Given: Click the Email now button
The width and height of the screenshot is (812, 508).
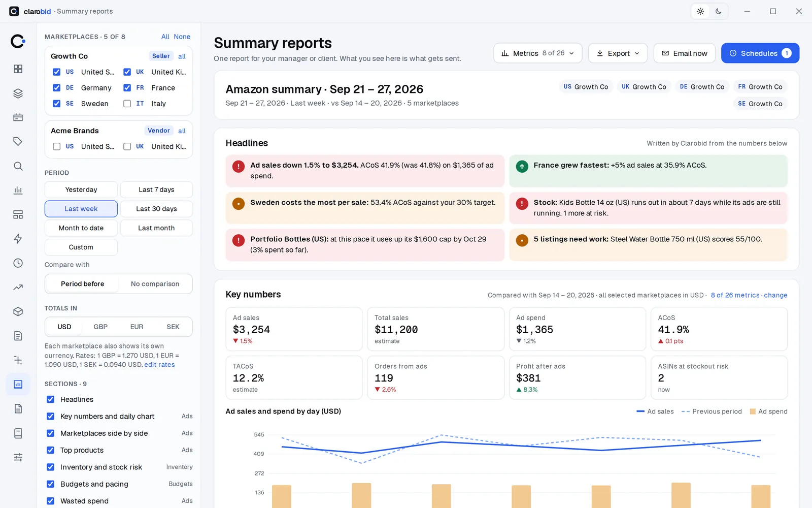Looking at the screenshot, I should [684, 53].
